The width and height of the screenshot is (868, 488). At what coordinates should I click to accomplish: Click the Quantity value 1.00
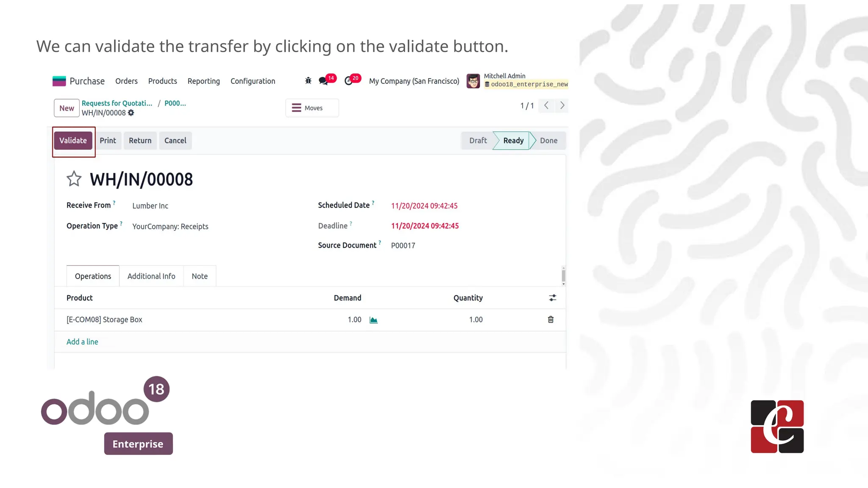tap(476, 319)
